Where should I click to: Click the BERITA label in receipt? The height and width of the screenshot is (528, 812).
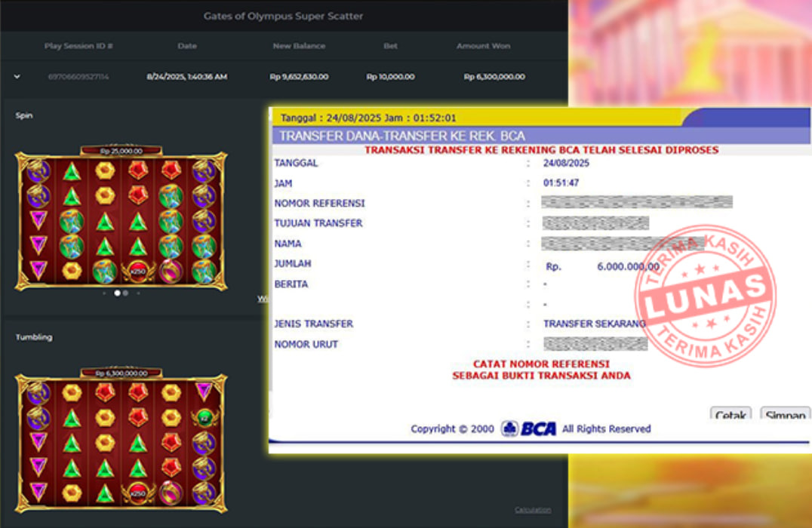point(291,284)
